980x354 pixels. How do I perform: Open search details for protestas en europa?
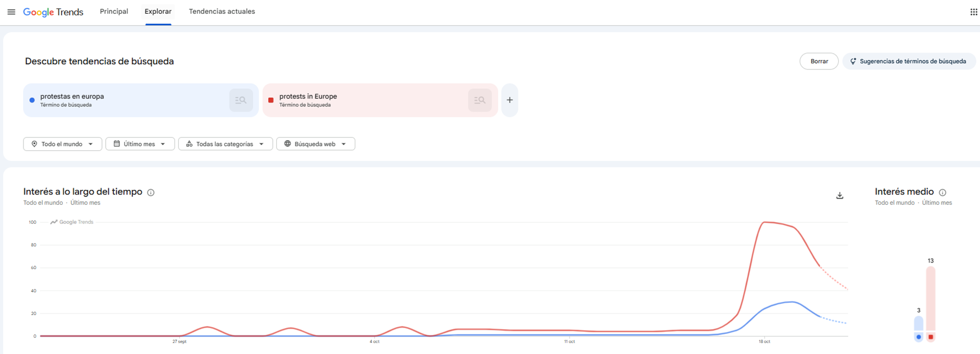[241, 100]
